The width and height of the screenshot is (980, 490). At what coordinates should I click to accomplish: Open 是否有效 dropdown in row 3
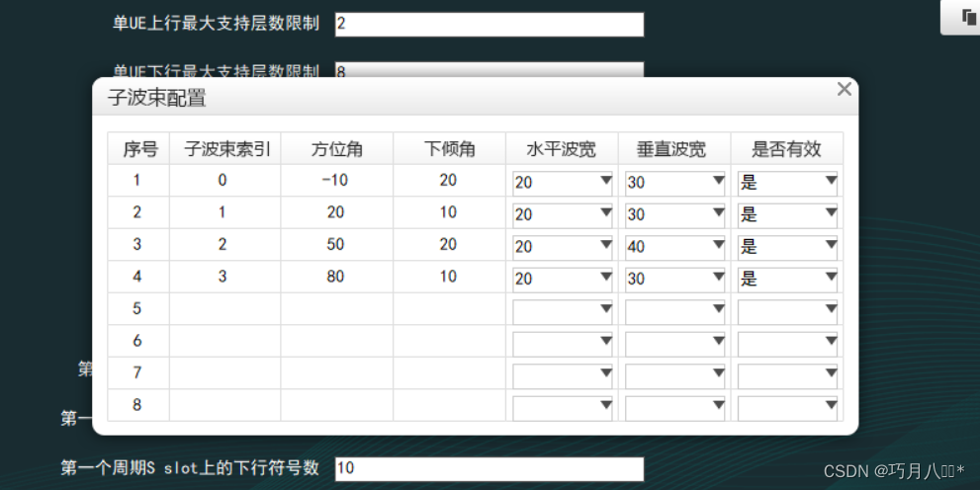(787, 247)
